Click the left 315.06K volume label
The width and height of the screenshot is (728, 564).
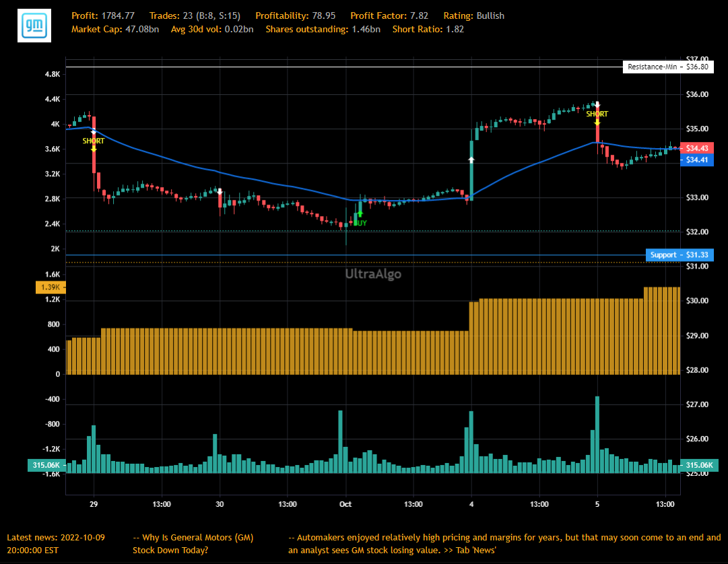(46, 465)
